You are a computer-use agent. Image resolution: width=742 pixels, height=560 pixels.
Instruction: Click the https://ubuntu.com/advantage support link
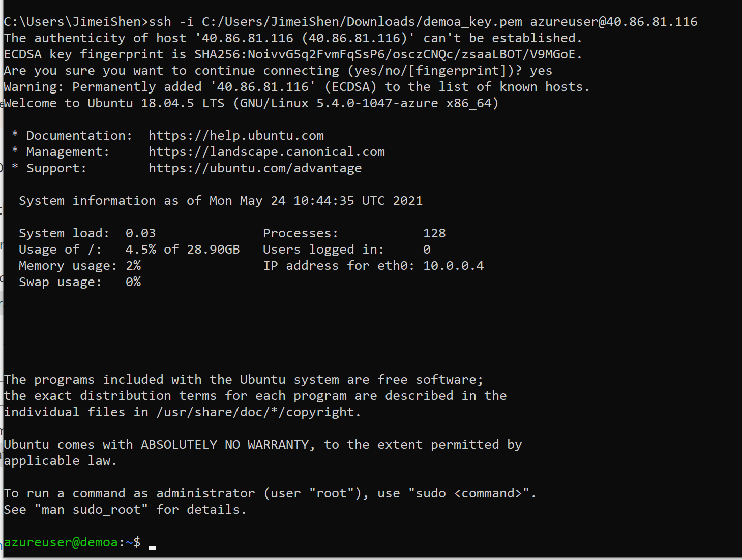[255, 168]
